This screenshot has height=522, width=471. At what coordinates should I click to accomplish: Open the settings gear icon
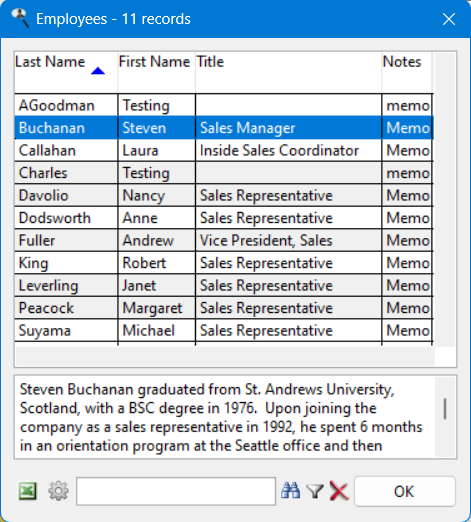coord(58,491)
